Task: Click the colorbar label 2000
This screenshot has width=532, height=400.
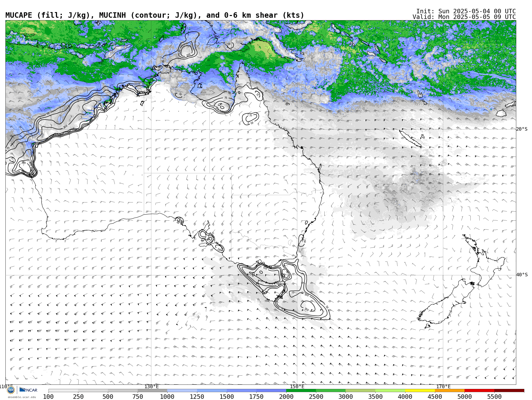Action: click(286, 397)
